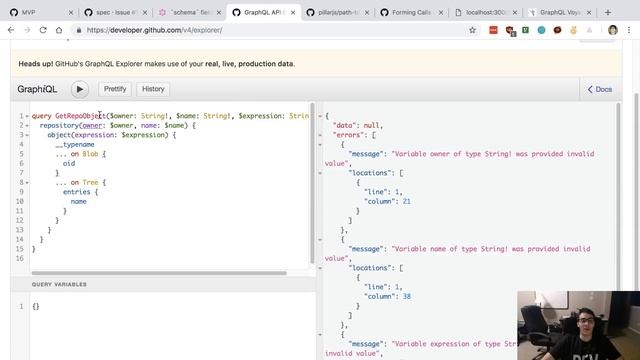The height and width of the screenshot is (360, 640).
Task: Switch to the spec Issue tab
Action: click(x=116, y=13)
